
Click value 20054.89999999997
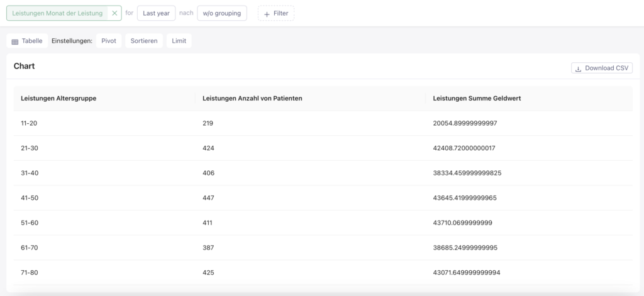pos(465,123)
